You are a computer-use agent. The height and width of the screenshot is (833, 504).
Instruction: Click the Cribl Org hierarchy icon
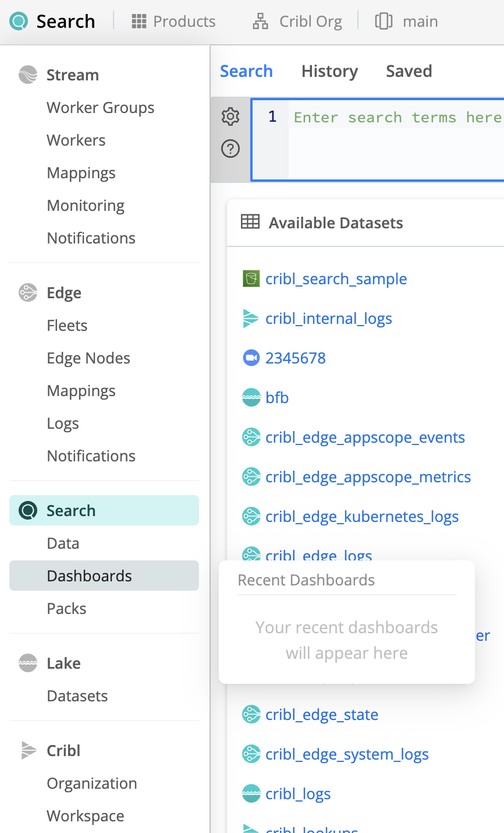click(x=260, y=22)
